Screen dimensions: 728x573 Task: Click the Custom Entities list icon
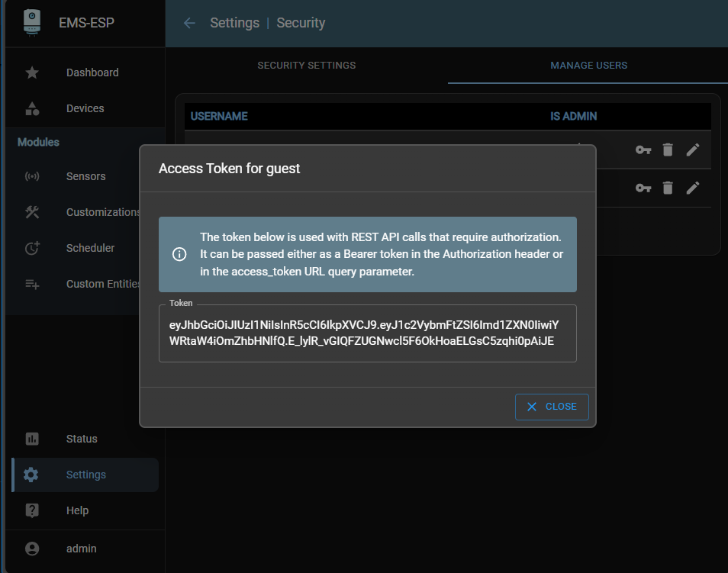(x=32, y=284)
